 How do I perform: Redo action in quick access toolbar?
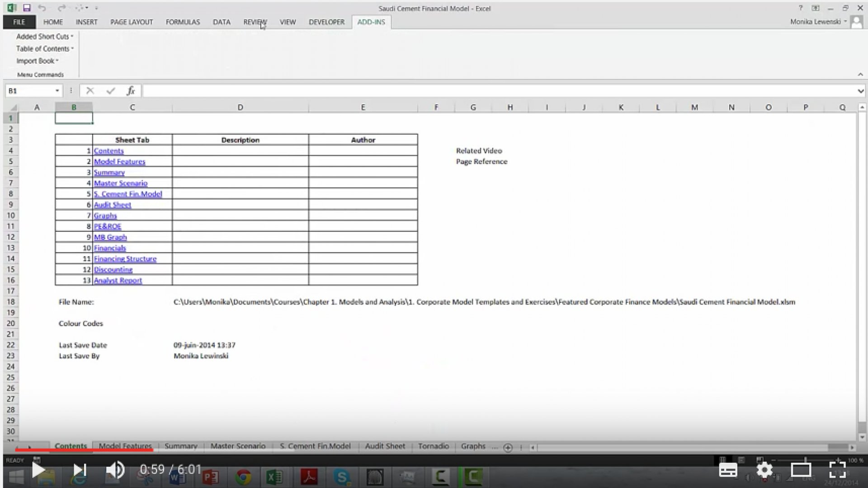point(61,8)
